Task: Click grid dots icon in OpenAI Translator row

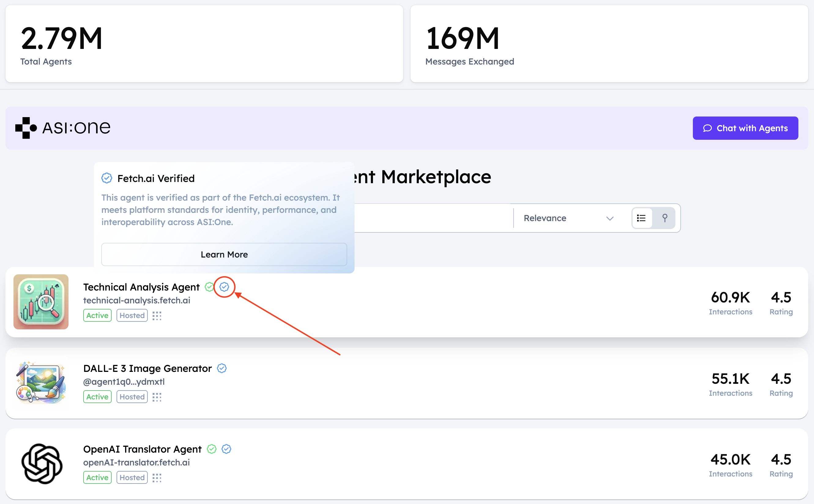Action: [157, 478]
